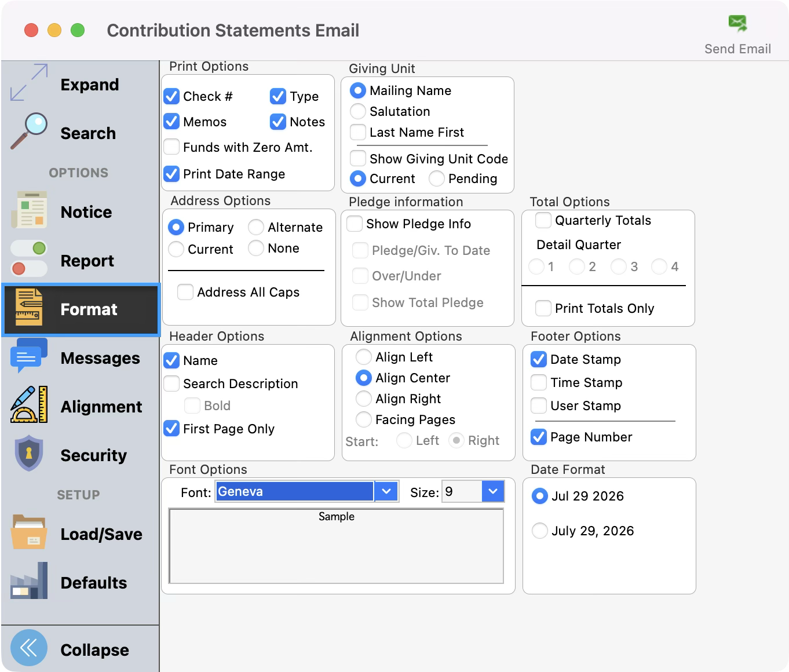Screen dimensions: 789x672
Task: Open the Font dropdown arrow
Action: click(386, 491)
